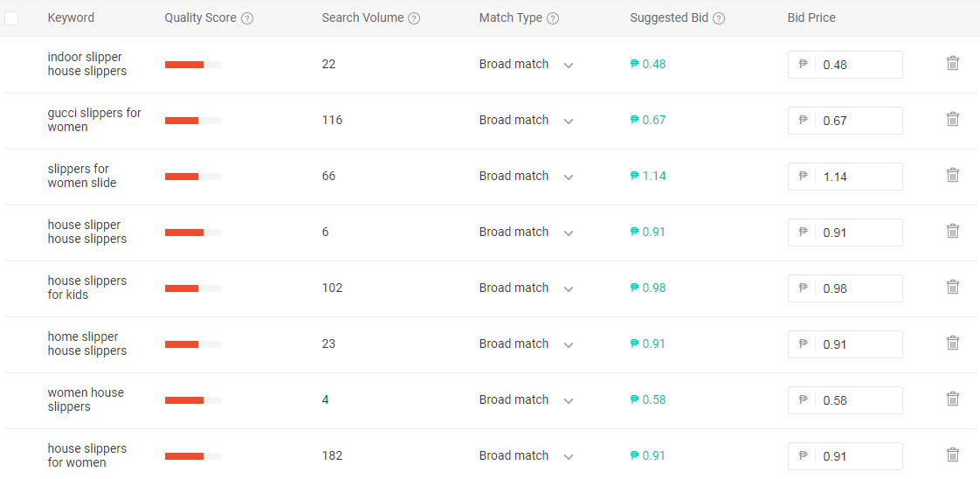Click suggested bid ₱1.14 for slippers slide
980x479 pixels.
[648, 176]
